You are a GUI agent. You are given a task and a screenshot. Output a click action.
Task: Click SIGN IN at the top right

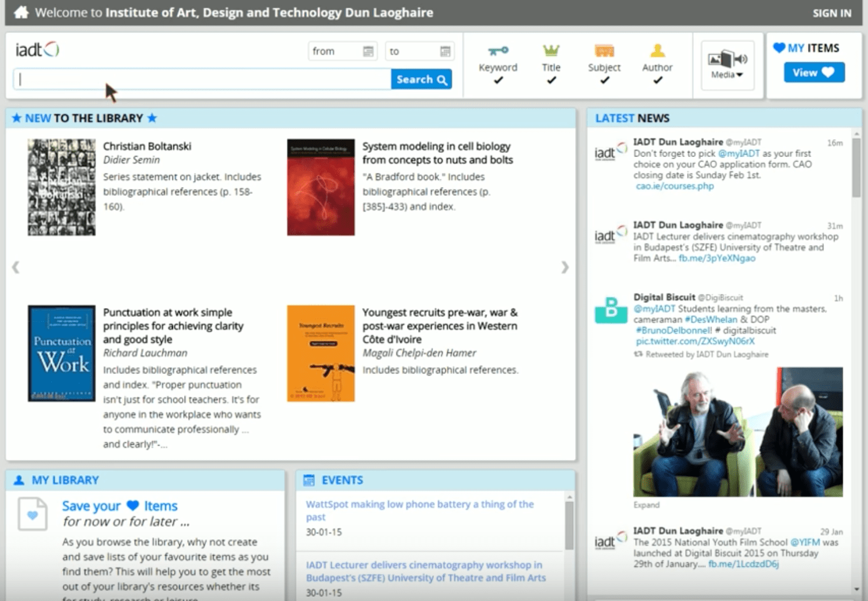point(832,12)
